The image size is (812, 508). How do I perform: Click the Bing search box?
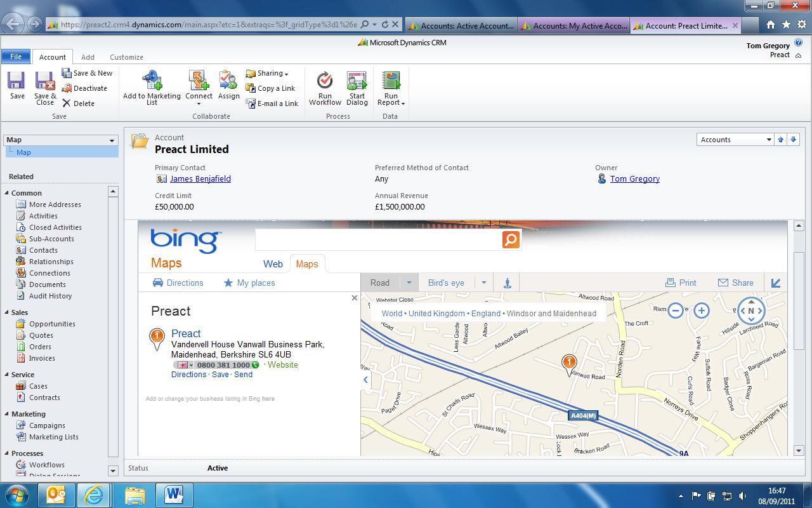point(378,239)
